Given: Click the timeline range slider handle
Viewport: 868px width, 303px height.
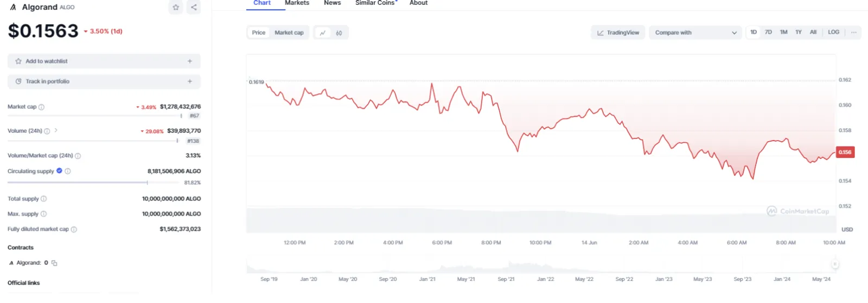Looking at the screenshot, I should click(835, 264).
